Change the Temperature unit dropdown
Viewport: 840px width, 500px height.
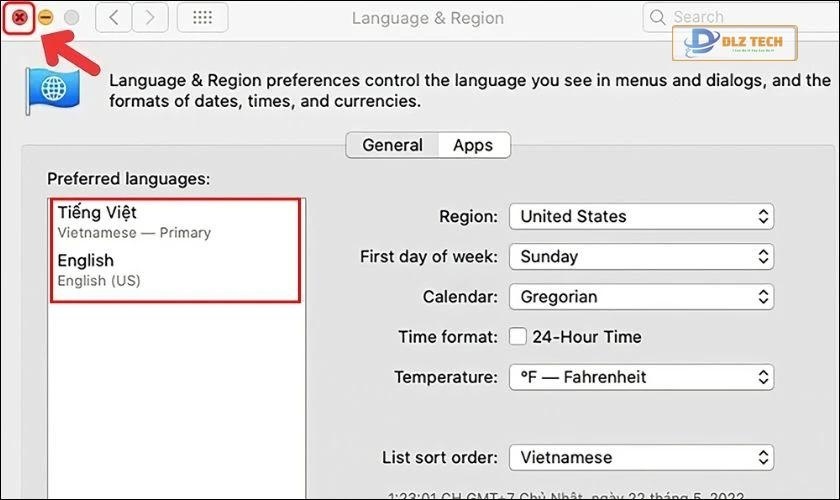[641, 377]
